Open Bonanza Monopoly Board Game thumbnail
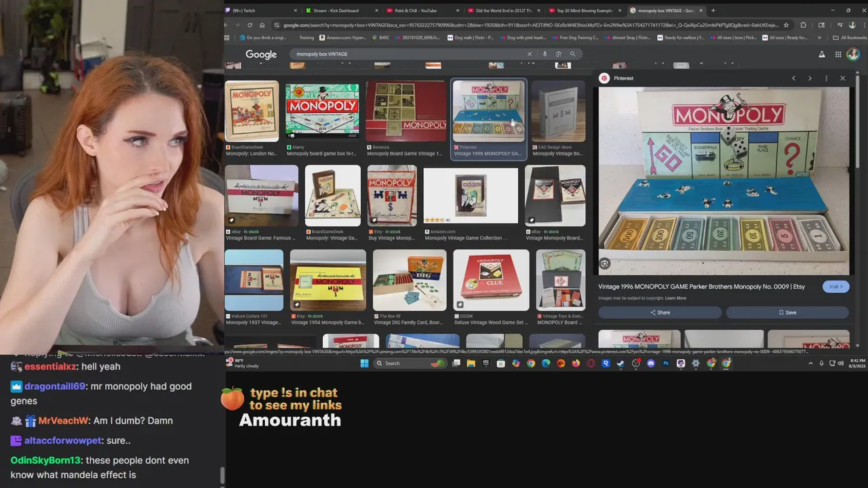 click(x=406, y=111)
